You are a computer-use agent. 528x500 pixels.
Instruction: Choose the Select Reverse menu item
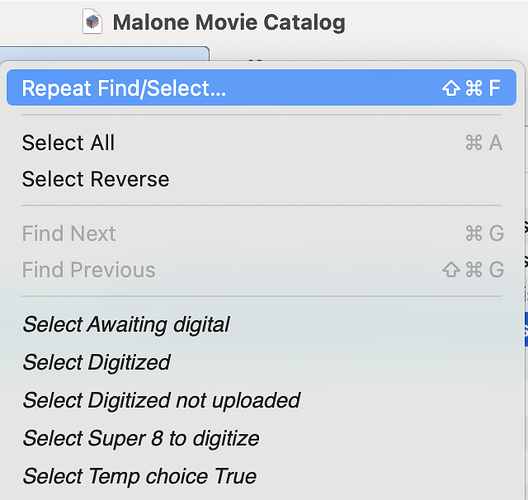[x=261, y=179]
